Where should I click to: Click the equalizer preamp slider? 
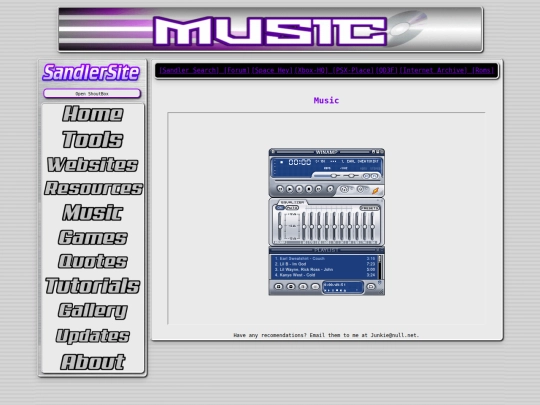pos(280,226)
